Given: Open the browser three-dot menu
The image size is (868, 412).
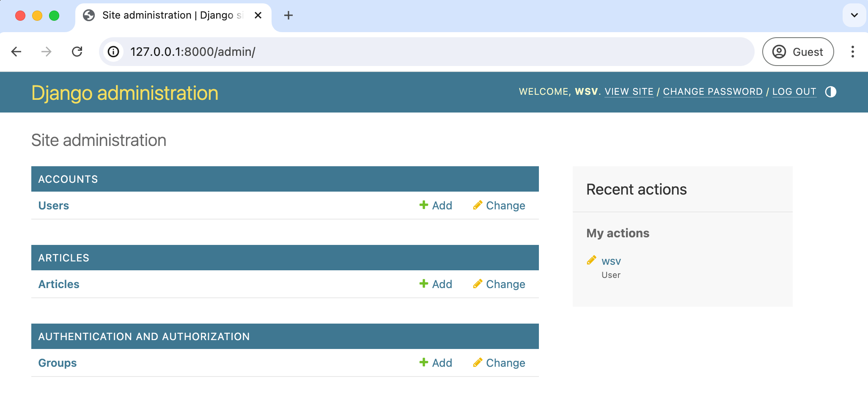Looking at the screenshot, I should pyautogui.click(x=852, y=52).
